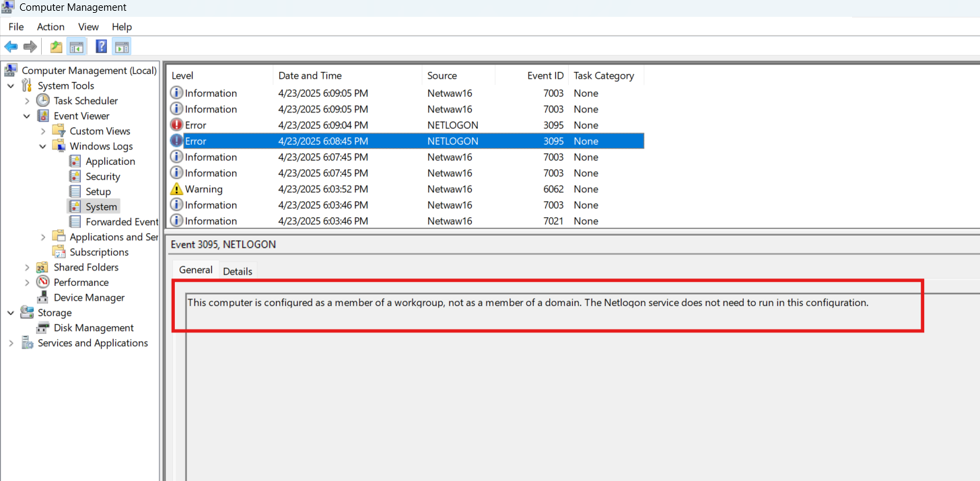Select the Warning event from 6:03:52 PM
The image size is (980, 481).
point(406,189)
